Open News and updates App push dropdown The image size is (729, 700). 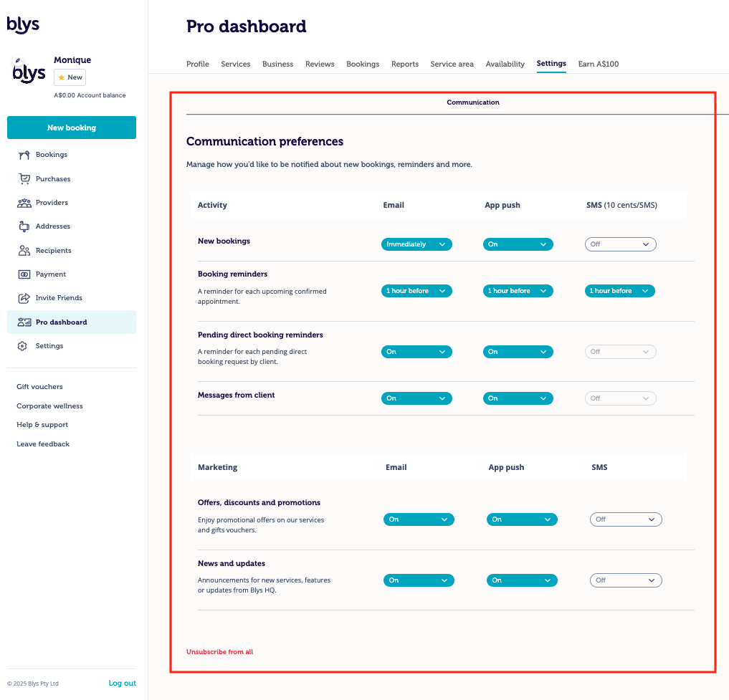click(522, 580)
